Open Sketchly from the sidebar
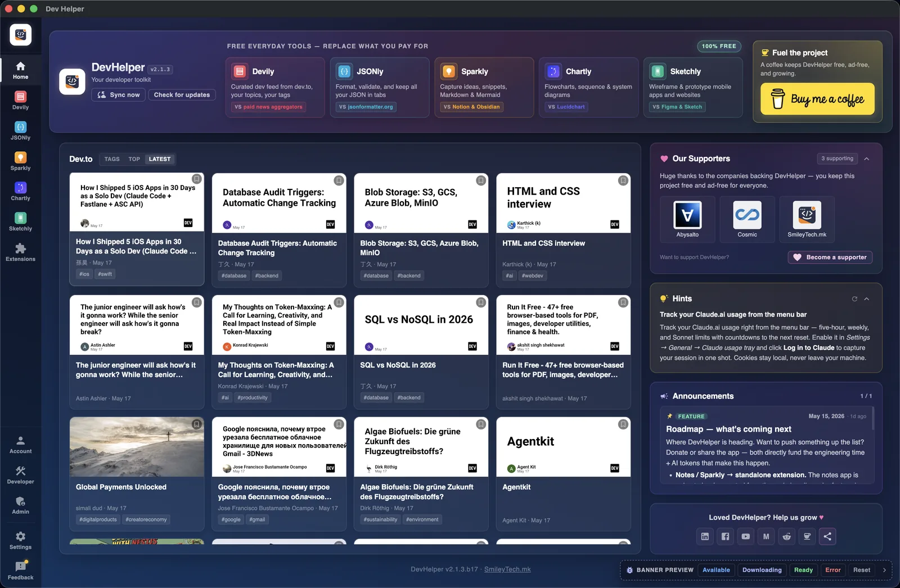This screenshot has height=588, width=900. pos(20,222)
